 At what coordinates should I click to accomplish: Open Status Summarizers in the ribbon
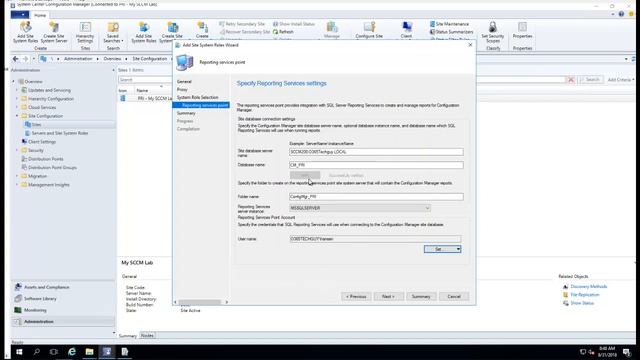point(451,32)
